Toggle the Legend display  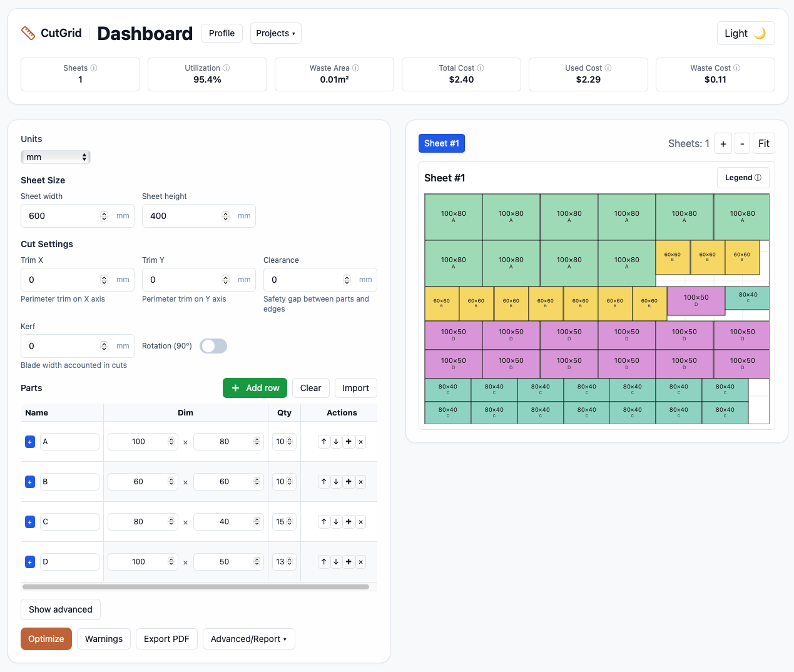[x=743, y=178]
